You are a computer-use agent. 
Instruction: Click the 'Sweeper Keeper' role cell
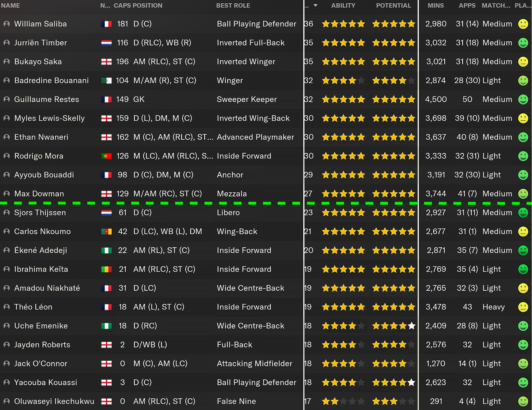[247, 99]
